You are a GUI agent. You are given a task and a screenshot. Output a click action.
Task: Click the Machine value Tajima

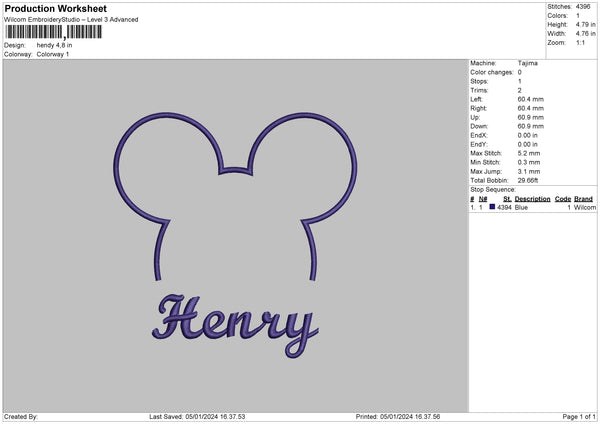[x=529, y=63]
